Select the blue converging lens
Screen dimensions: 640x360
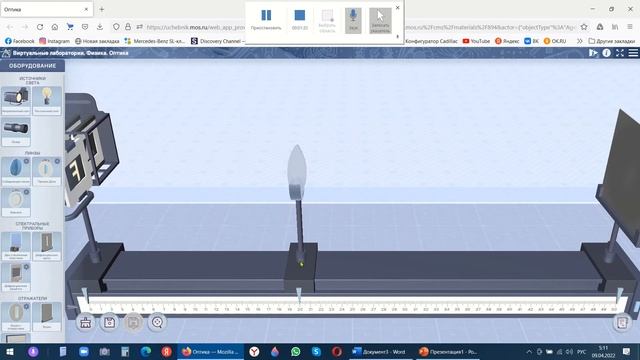(16, 171)
